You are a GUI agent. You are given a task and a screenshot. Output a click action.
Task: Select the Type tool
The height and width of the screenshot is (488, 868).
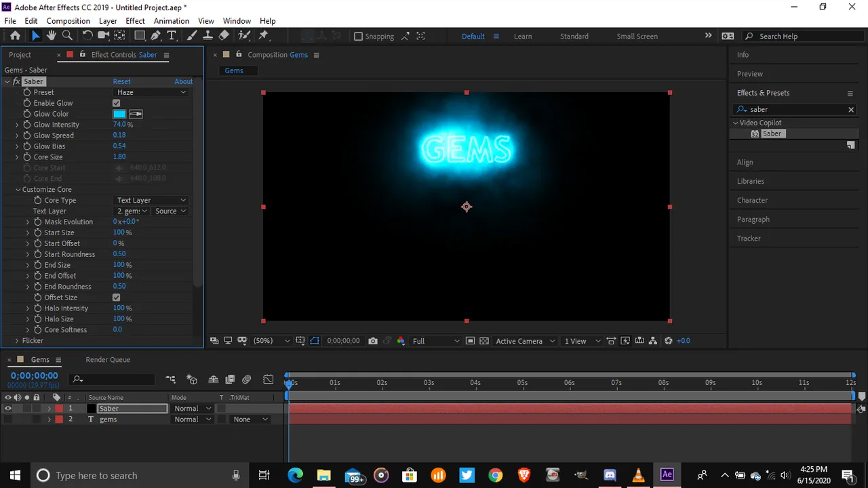coord(172,36)
